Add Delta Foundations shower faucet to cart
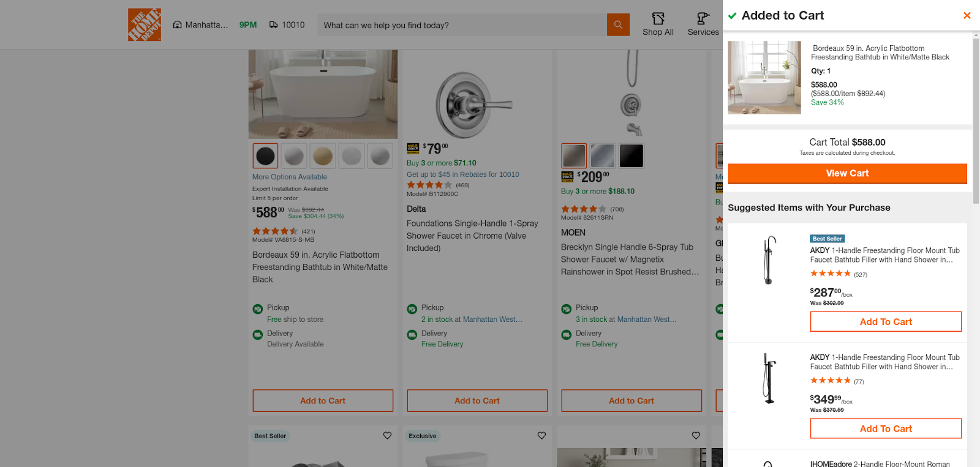 tap(477, 401)
